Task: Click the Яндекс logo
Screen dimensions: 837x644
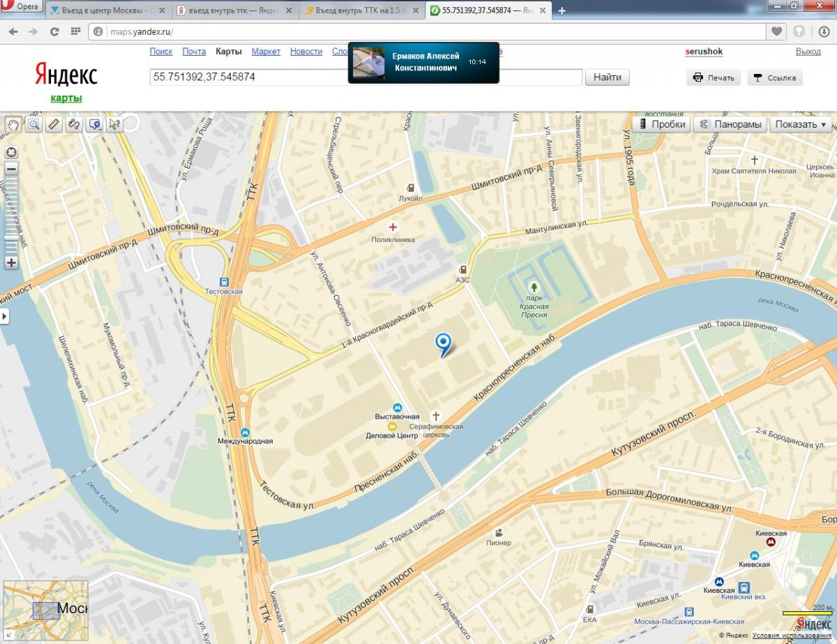Action: pos(66,75)
